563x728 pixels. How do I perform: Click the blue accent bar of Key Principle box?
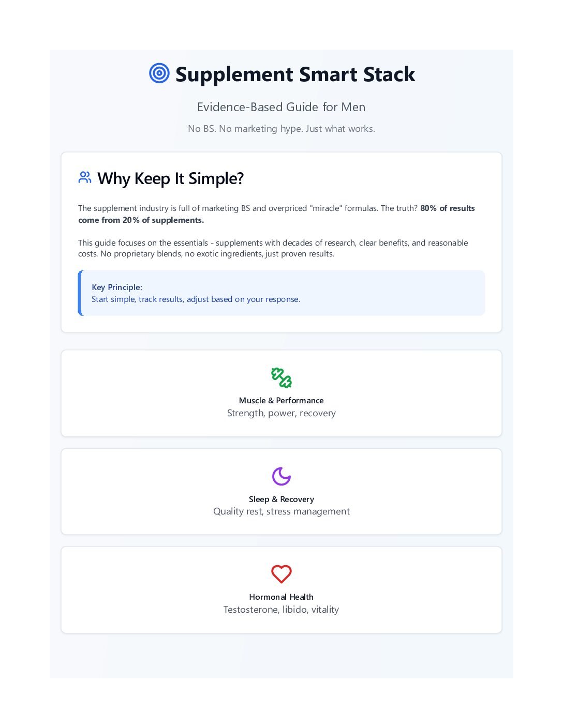tap(80, 293)
